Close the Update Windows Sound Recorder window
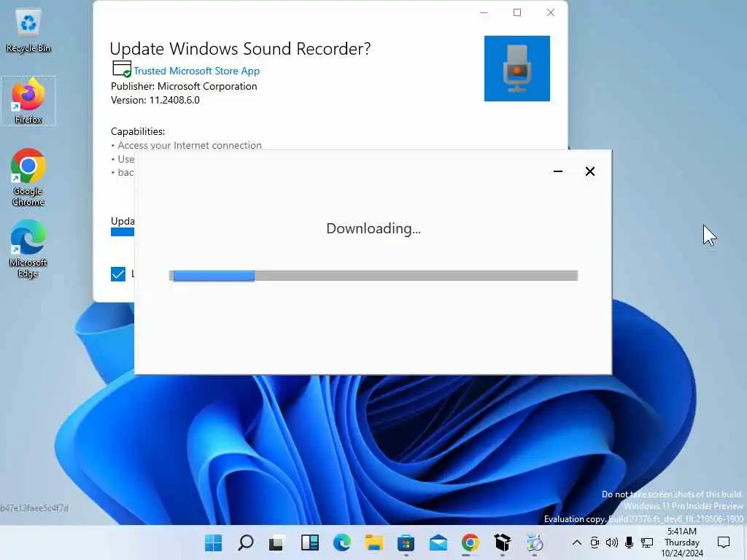The image size is (747, 560). pos(551,13)
